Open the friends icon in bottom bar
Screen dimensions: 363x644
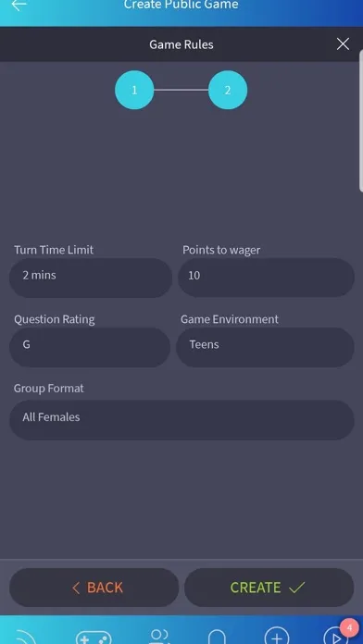point(158,637)
